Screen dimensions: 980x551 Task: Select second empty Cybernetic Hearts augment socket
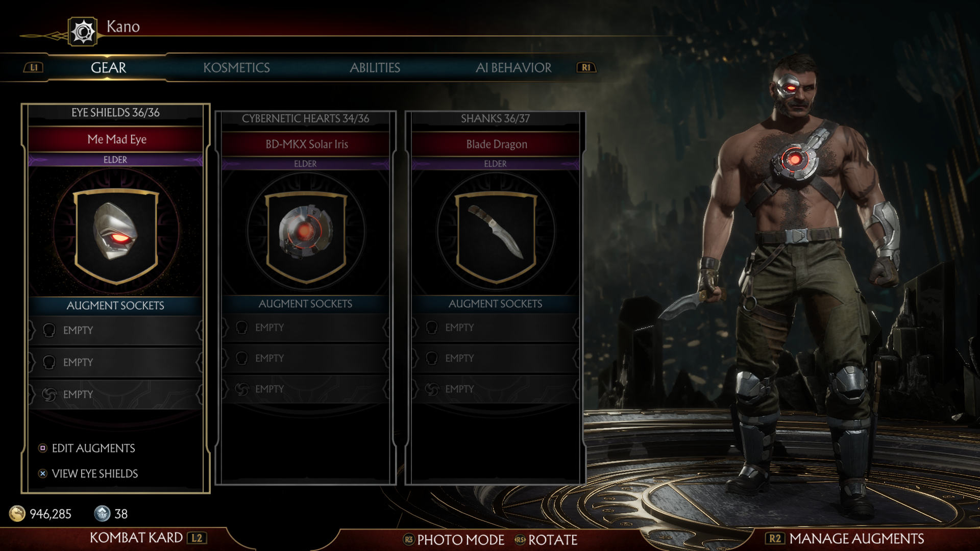click(305, 358)
